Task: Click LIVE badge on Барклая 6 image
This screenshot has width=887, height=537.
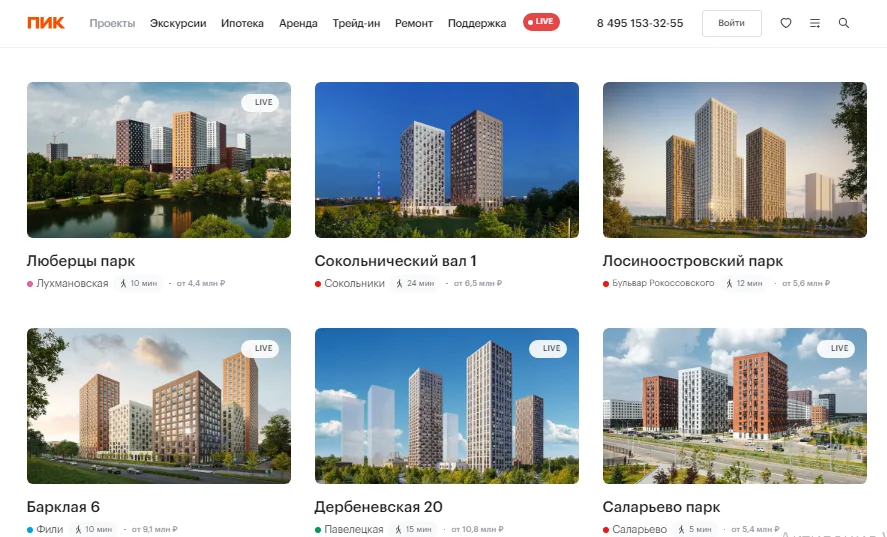Action: point(260,349)
